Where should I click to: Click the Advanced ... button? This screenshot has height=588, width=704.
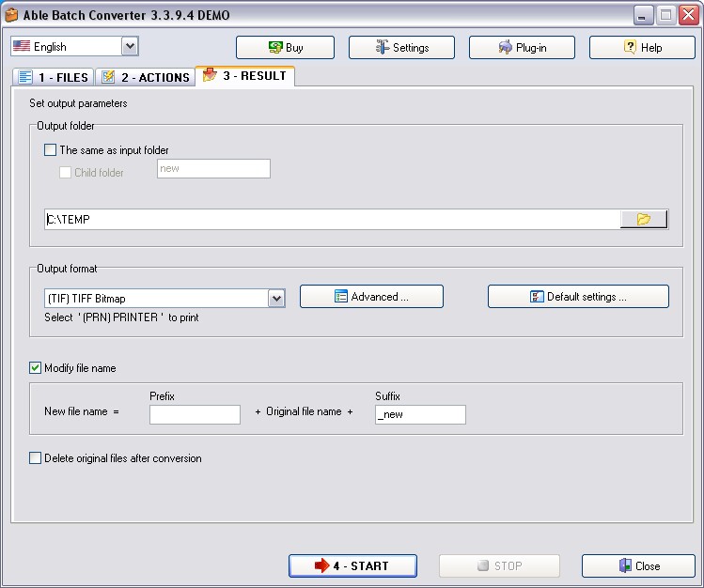(371, 297)
